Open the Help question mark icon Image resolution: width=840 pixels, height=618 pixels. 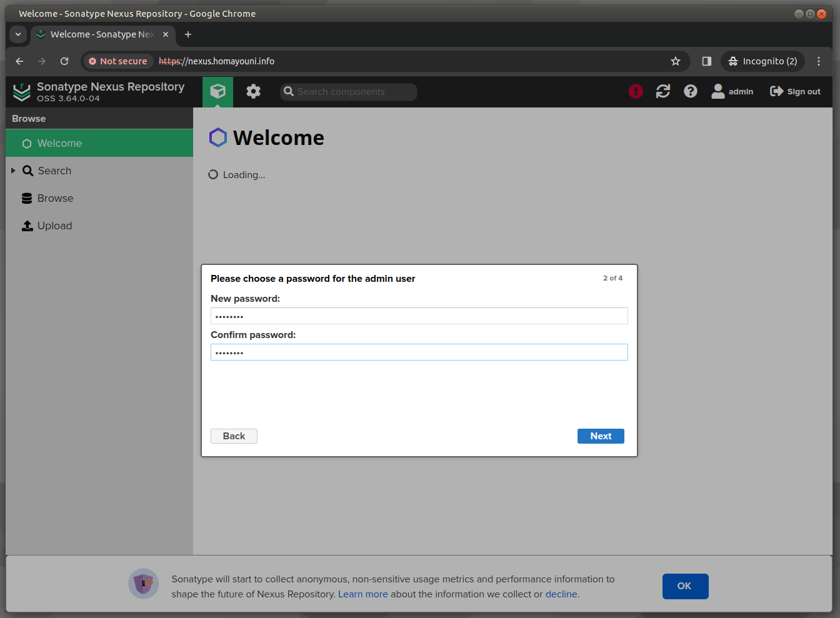pyautogui.click(x=691, y=92)
